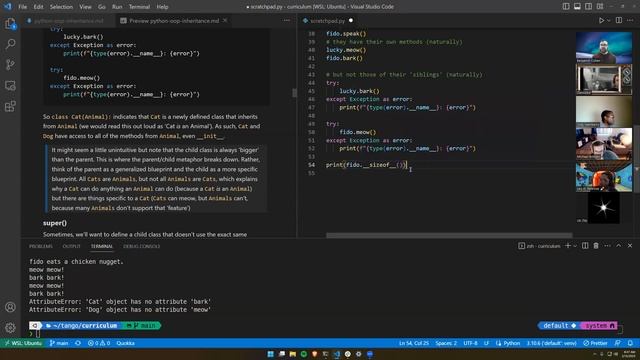The image size is (640, 360).
Task: Split the terminal panel
Action: pyautogui.click(x=585, y=246)
